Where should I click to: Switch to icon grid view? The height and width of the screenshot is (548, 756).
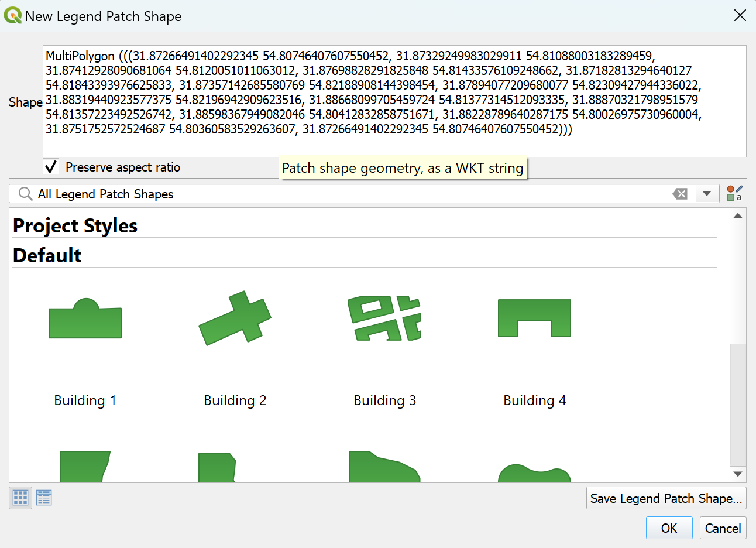[20, 498]
